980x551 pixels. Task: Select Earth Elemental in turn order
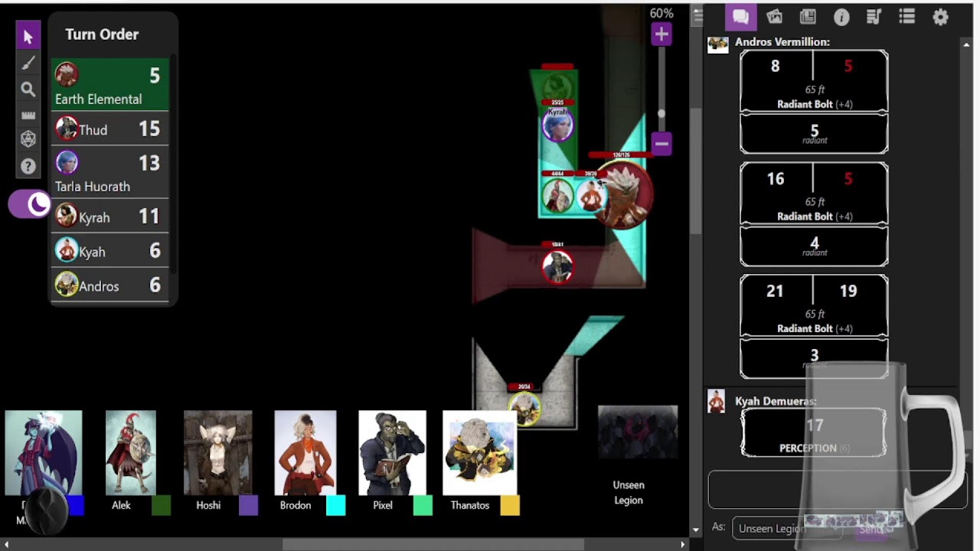[x=110, y=84]
